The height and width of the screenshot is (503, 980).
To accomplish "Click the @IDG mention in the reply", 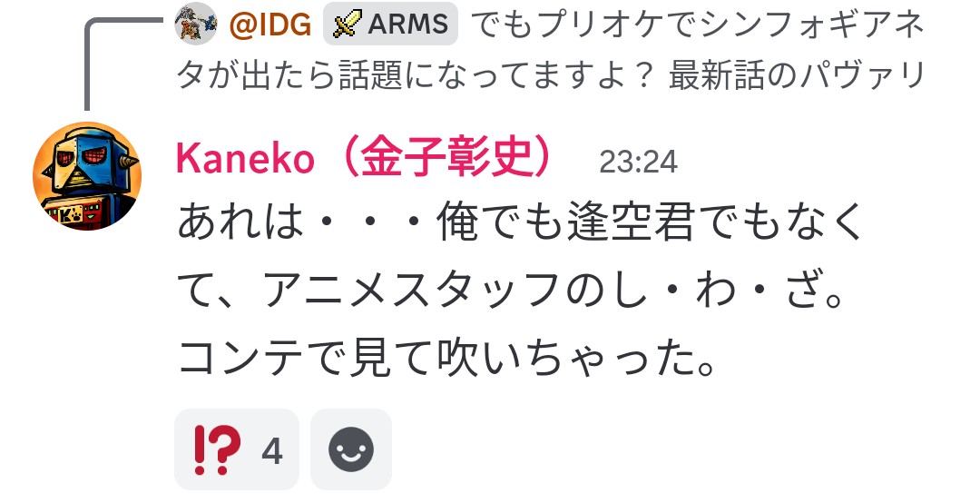I will (270, 25).
